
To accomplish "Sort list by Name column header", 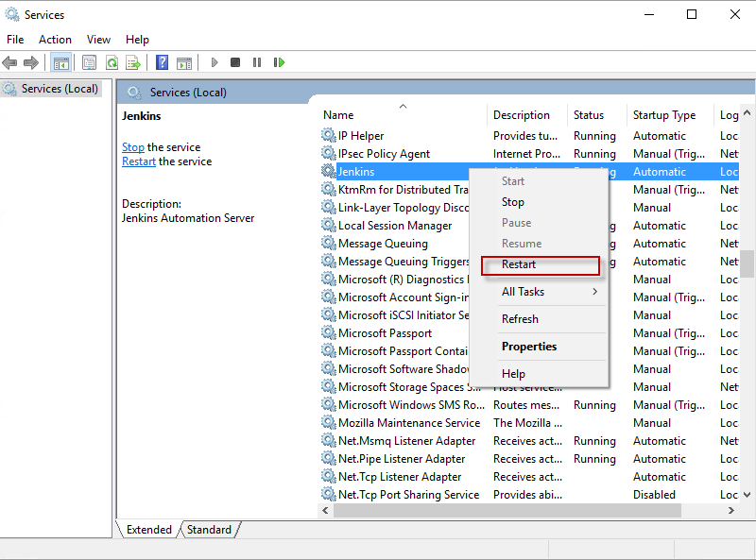I will pyautogui.click(x=338, y=115).
